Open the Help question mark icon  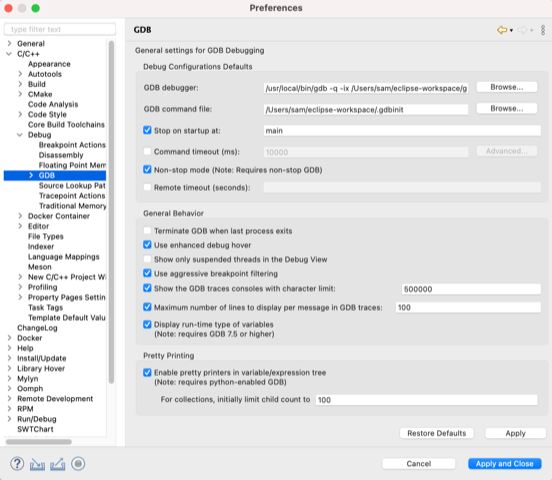17,464
